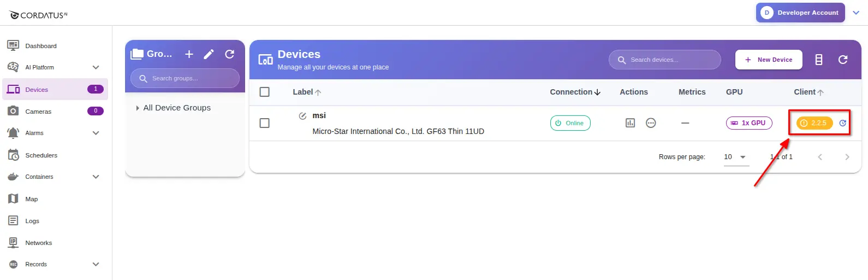Click the 2.2.5 client version badge
This screenshot has width=868, height=280.
[x=814, y=123]
